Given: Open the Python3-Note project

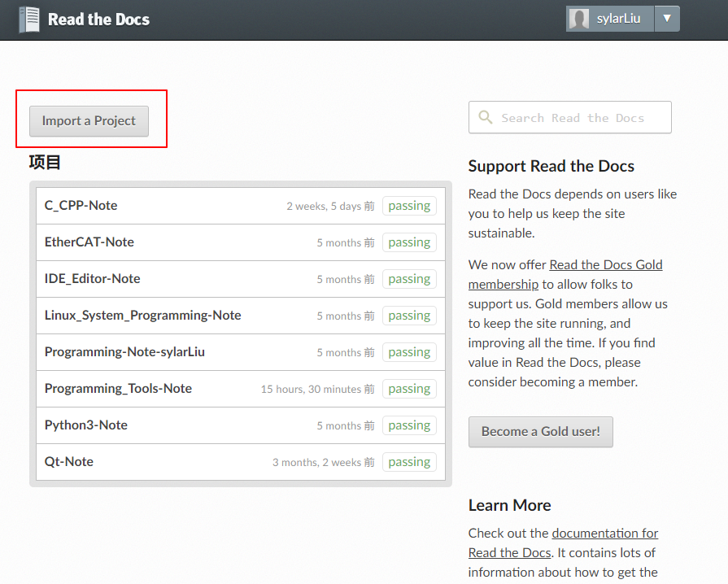Looking at the screenshot, I should [x=86, y=425].
